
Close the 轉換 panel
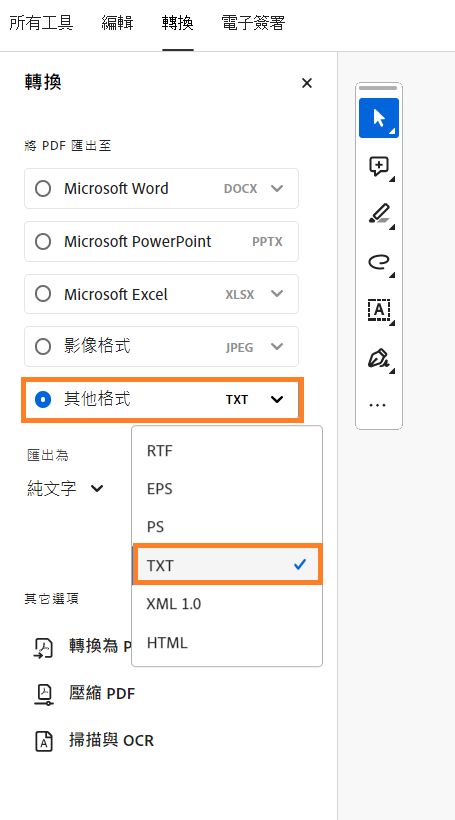pyautogui.click(x=307, y=83)
